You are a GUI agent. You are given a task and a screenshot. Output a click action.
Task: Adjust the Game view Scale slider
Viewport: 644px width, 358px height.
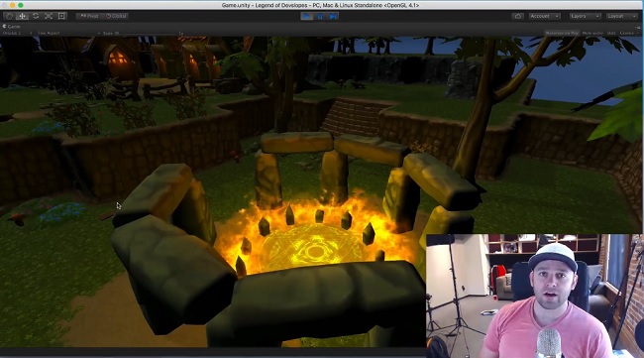coord(148,34)
